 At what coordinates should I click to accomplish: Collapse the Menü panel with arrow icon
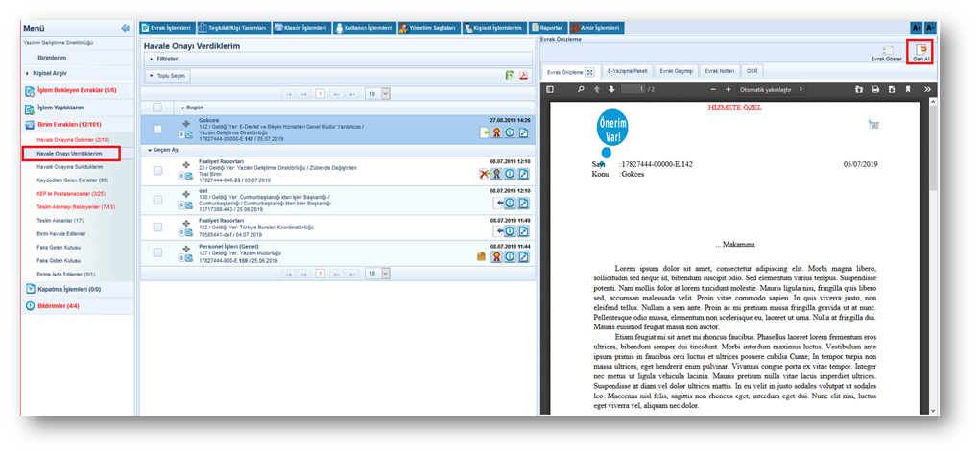[x=125, y=29]
